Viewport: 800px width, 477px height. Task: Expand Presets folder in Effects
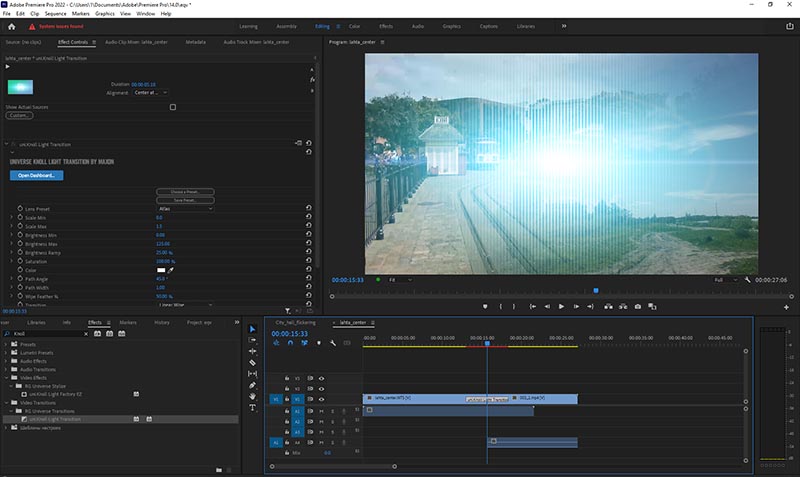tap(6, 344)
